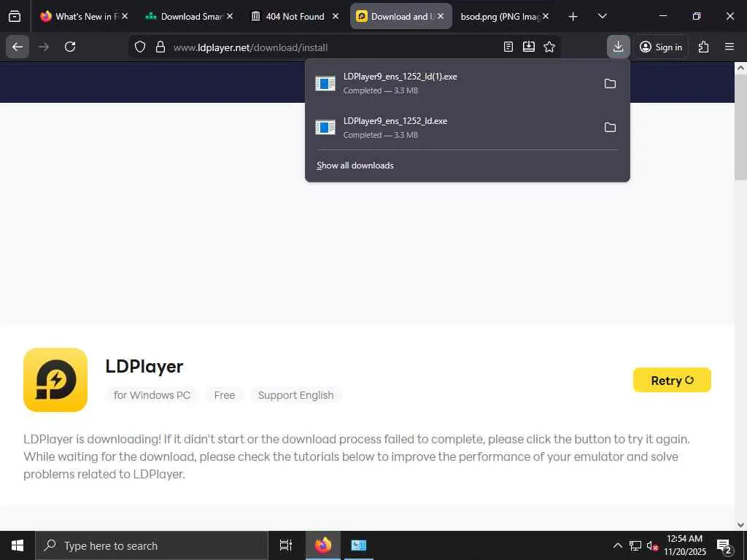This screenshot has height=560, width=747.
Task: Open the taskbar clock and date
Action: click(x=684, y=545)
